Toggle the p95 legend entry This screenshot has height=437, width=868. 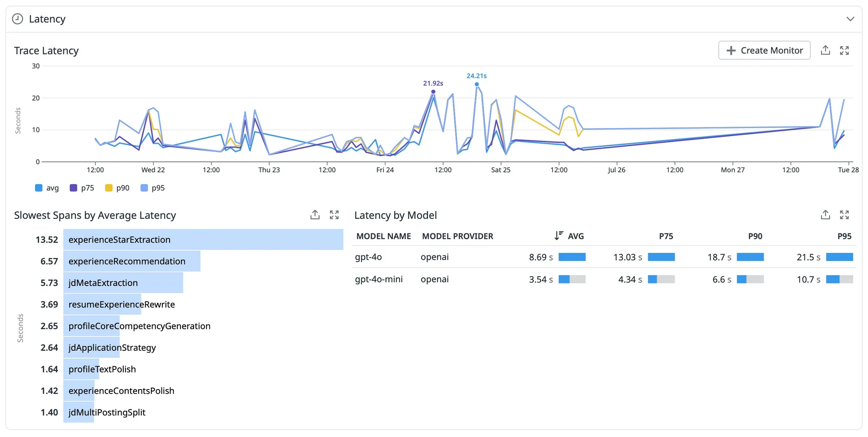(153, 188)
